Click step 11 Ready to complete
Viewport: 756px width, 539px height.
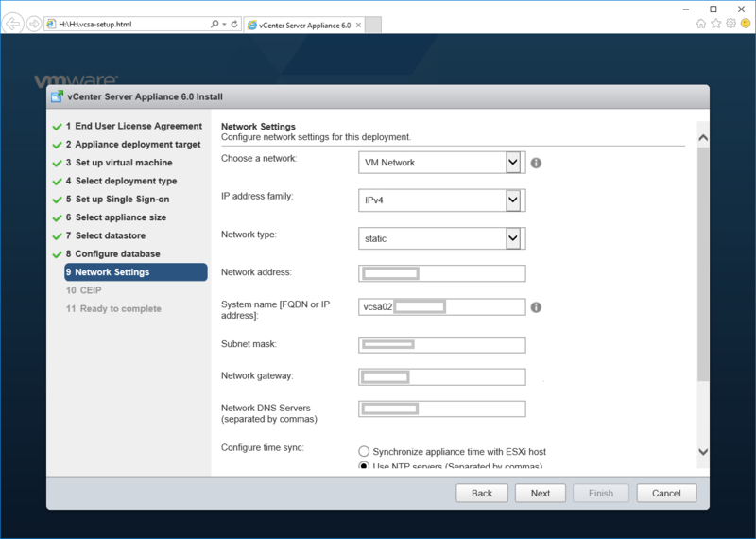click(x=113, y=309)
